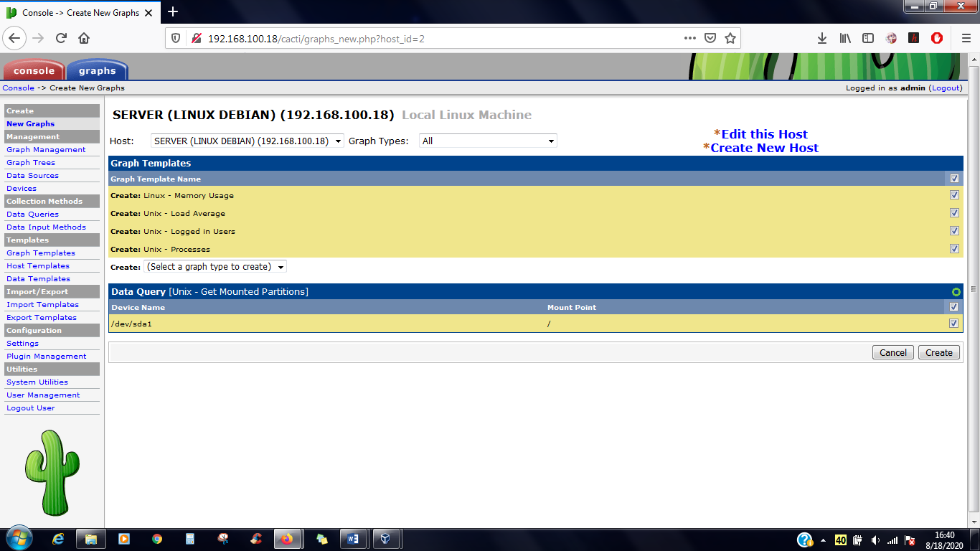Toggle the Unix - Processes checkbox
The width and height of the screenshot is (980, 551).
click(x=954, y=249)
